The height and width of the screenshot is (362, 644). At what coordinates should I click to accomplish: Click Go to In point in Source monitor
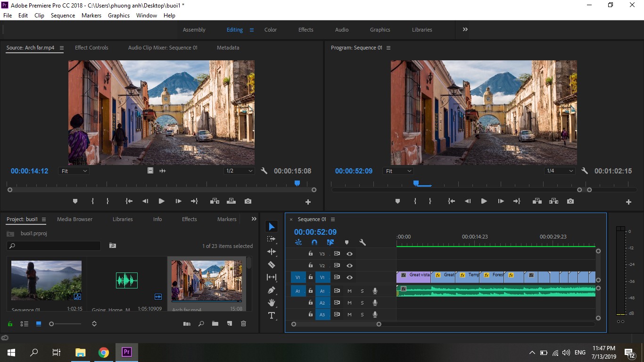click(129, 201)
